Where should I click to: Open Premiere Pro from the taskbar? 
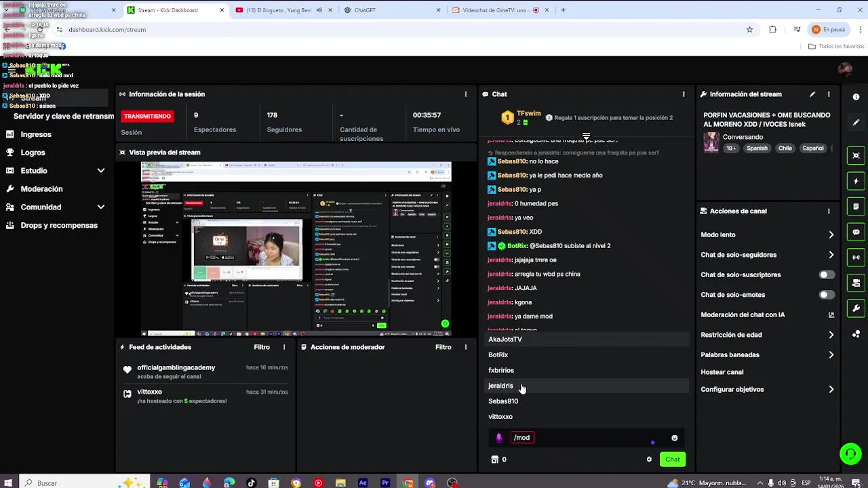pos(385,483)
